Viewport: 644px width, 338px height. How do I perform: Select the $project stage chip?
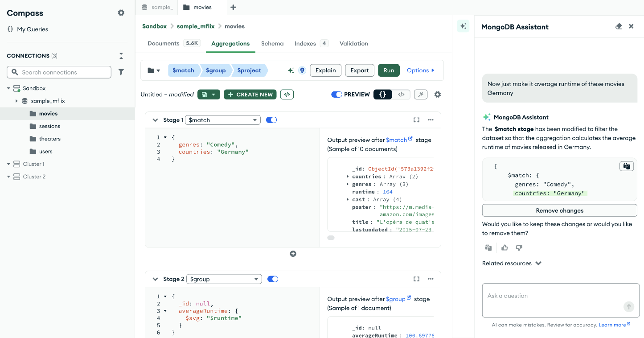click(x=250, y=70)
